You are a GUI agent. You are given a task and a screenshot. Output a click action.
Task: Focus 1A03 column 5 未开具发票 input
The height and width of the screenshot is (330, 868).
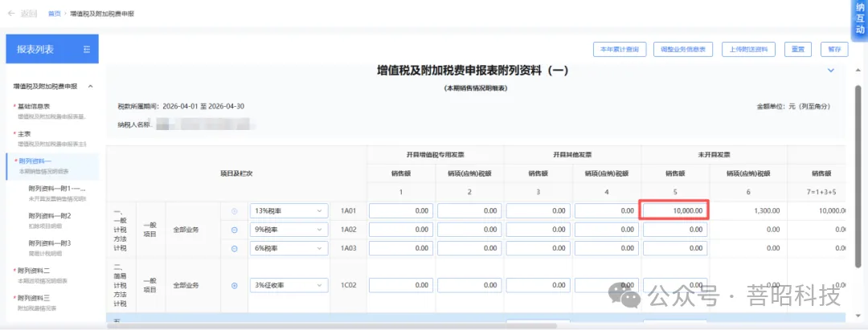675,248
